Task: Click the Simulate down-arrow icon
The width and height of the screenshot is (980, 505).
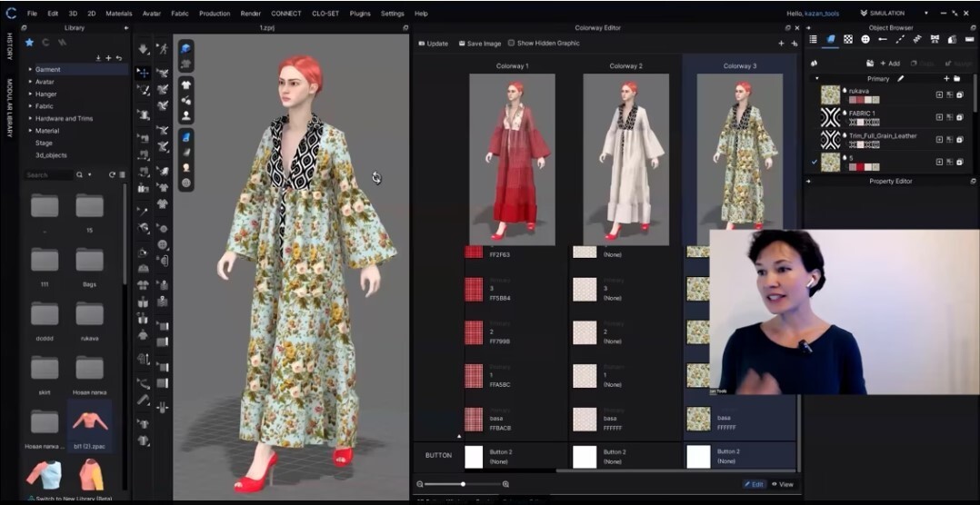Action: pos(144,49)
